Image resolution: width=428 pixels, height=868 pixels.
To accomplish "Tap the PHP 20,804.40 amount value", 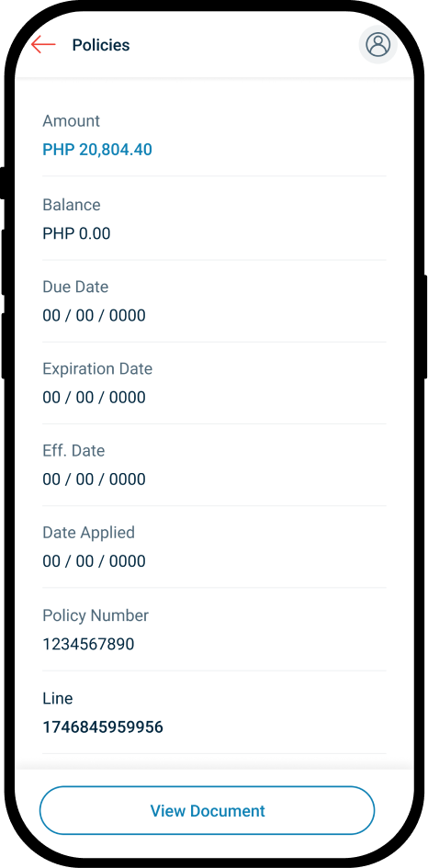I will point(97,150).
